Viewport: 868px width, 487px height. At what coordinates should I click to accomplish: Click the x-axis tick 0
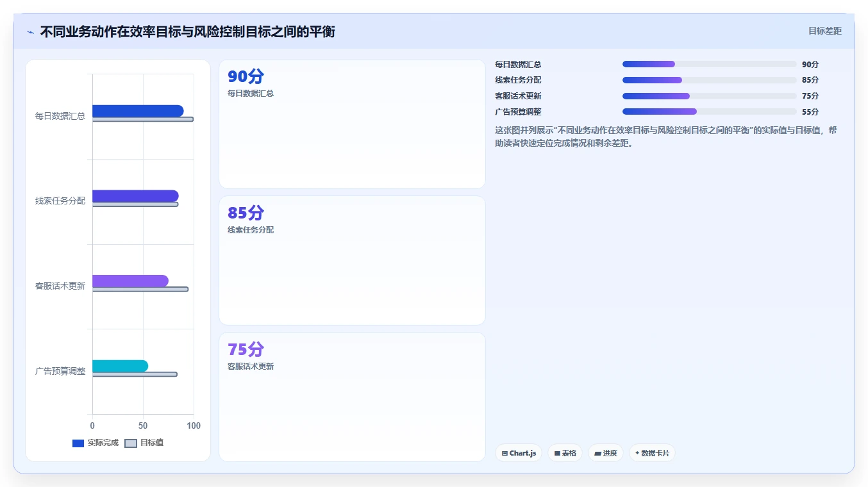[92, 425]
